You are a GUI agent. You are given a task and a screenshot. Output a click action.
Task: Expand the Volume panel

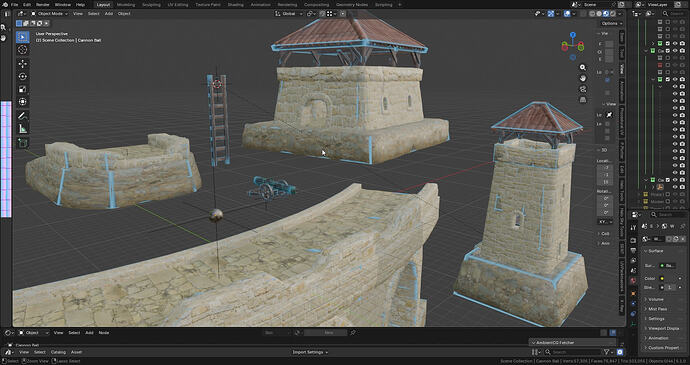pos(656,299)
